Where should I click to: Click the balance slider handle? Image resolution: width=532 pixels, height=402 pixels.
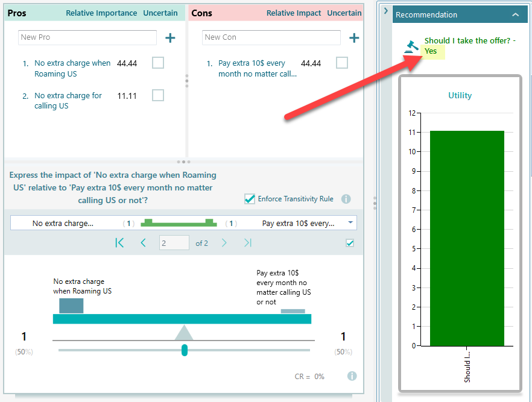tap(185, 350)
